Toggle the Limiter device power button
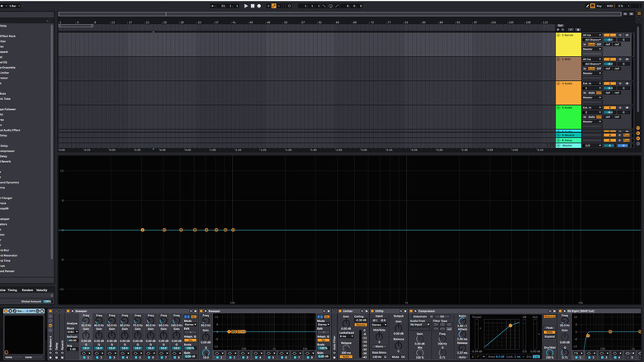This screenshot has height=362, width=644. click(x=340, y=310)
